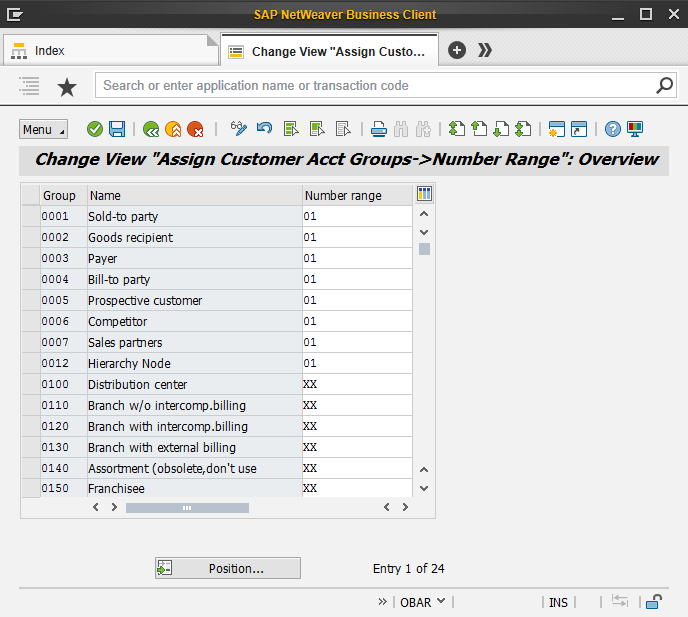Open the Menu dropdown button
The width and height of the screenshot is (688, 617).
coord(43,129)
